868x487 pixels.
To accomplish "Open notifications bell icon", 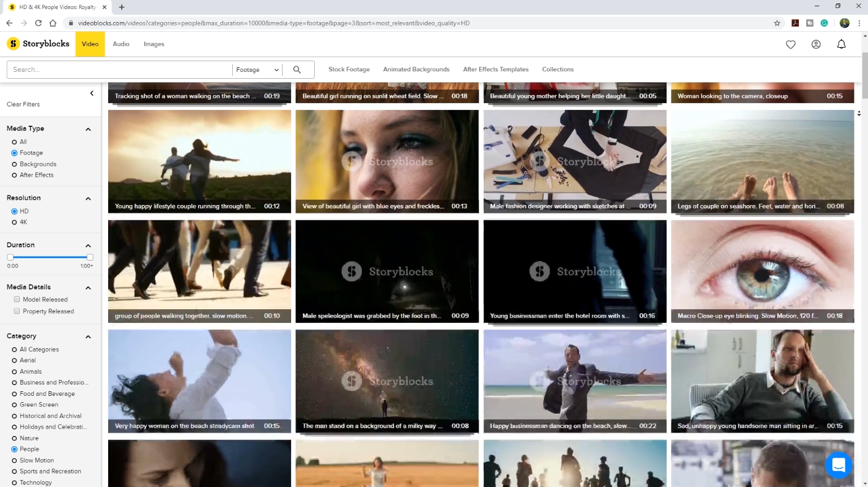I will [x=841, y=44].
